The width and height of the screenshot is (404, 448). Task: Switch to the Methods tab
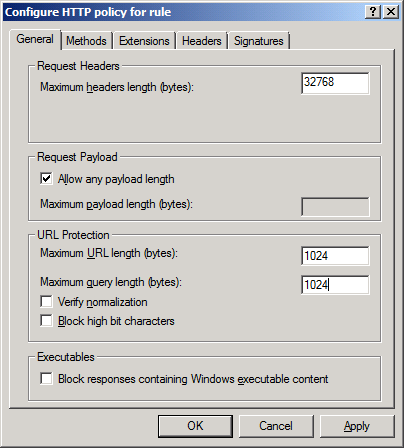(86, 41)
